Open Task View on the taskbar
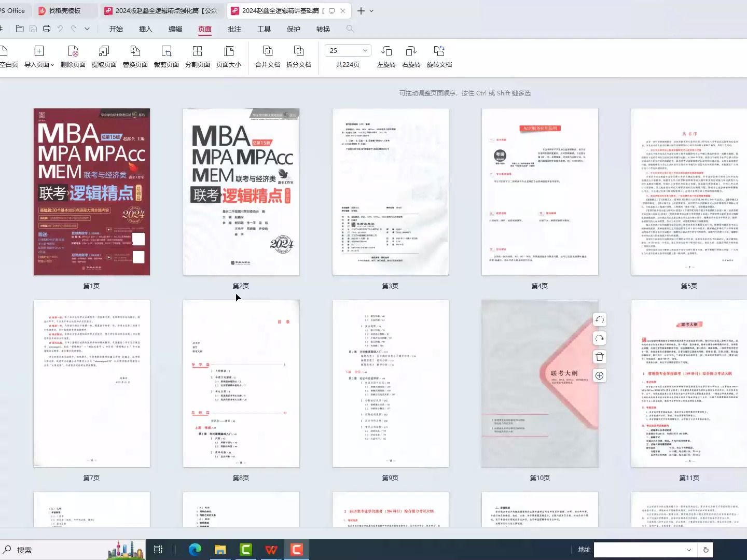 [158, 550]
